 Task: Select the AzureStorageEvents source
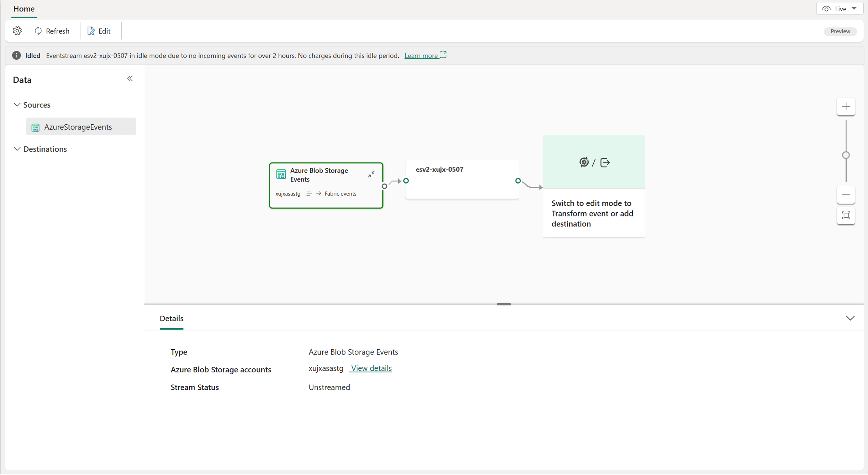81,127
